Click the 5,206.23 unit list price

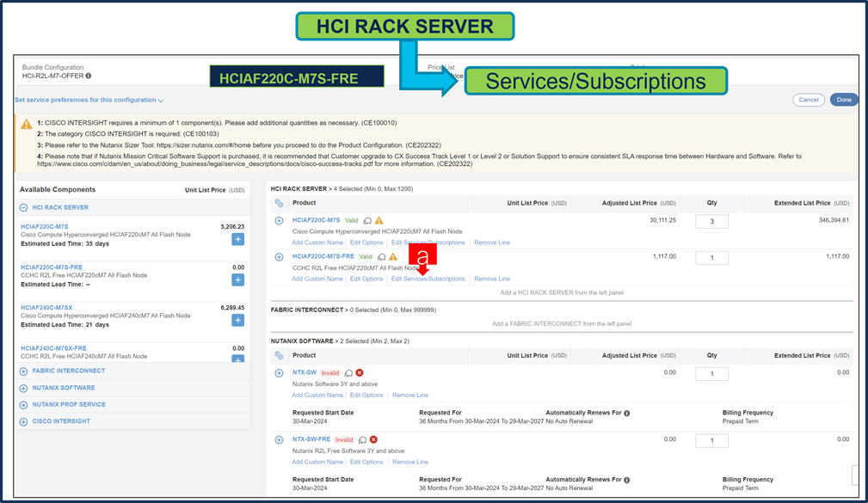(232, 227)
